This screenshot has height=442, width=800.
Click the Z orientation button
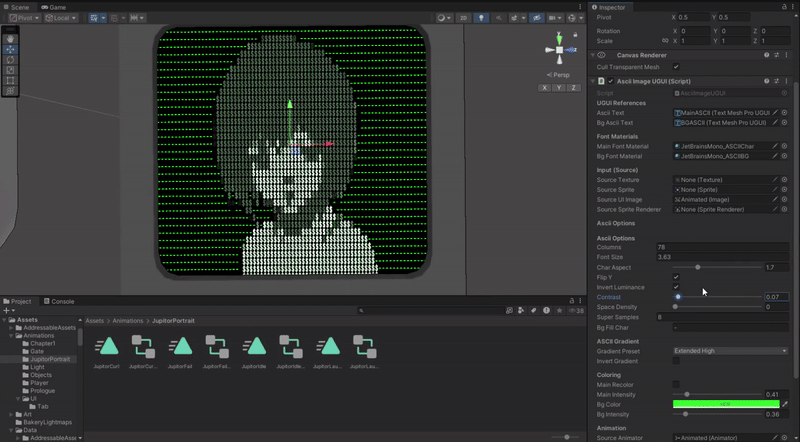[573, 88]
